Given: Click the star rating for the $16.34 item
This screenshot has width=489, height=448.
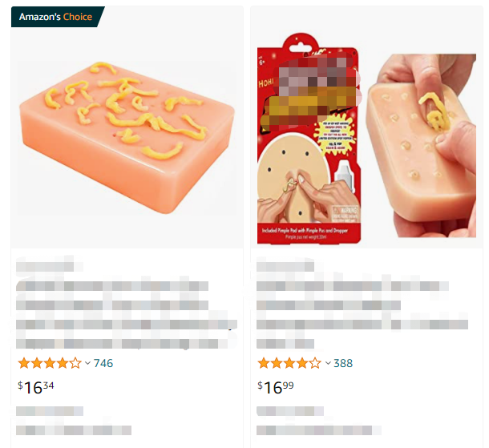Looking at the screenshot, I should (x=50, y=363).
